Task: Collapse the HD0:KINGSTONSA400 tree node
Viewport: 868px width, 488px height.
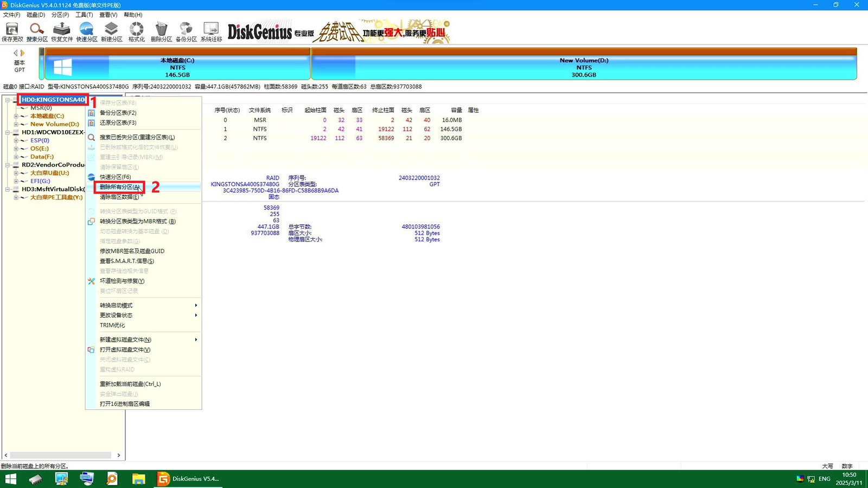Action: [8, 100]
